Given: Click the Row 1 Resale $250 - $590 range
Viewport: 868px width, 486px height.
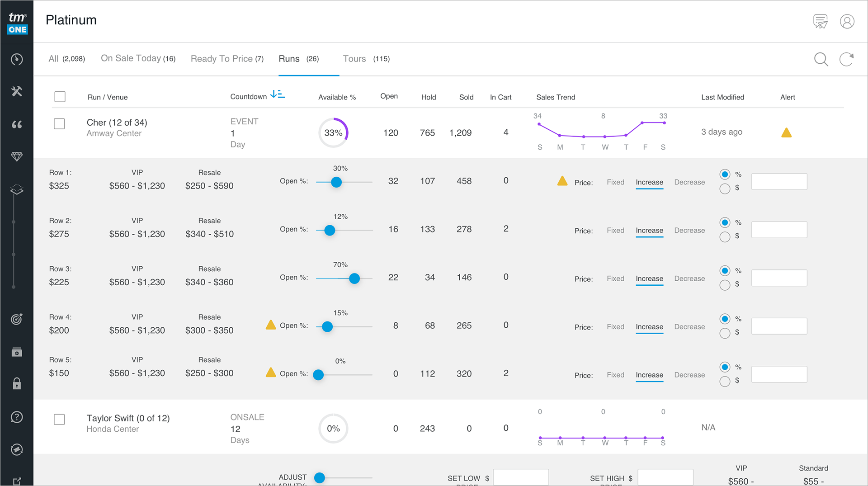Looking at the screenshot, I should (209, 186).
